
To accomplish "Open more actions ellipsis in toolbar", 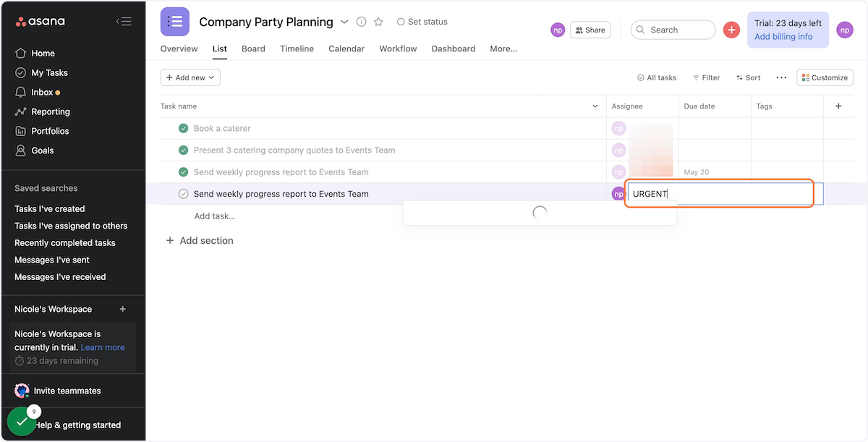I will click(781, 77).
